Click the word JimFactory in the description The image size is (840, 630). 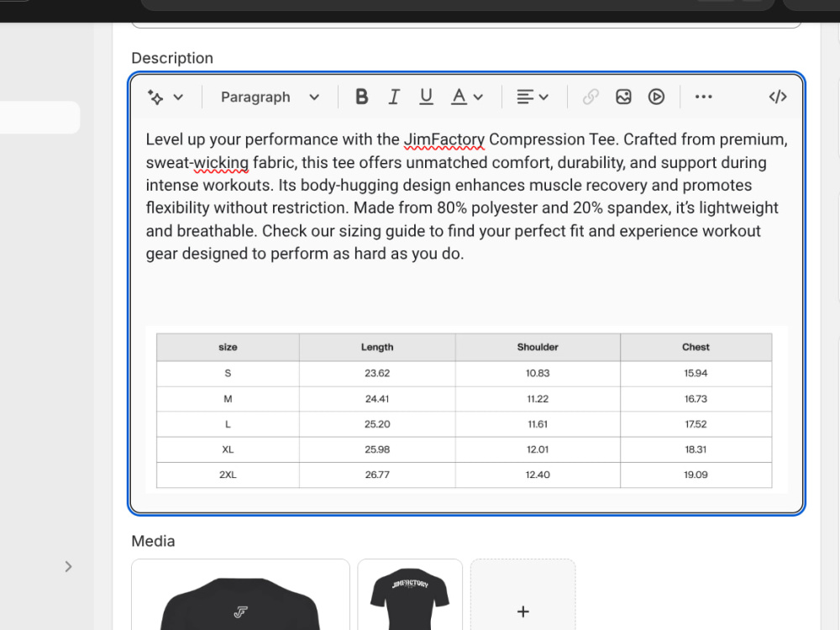[x=444, y=139]
